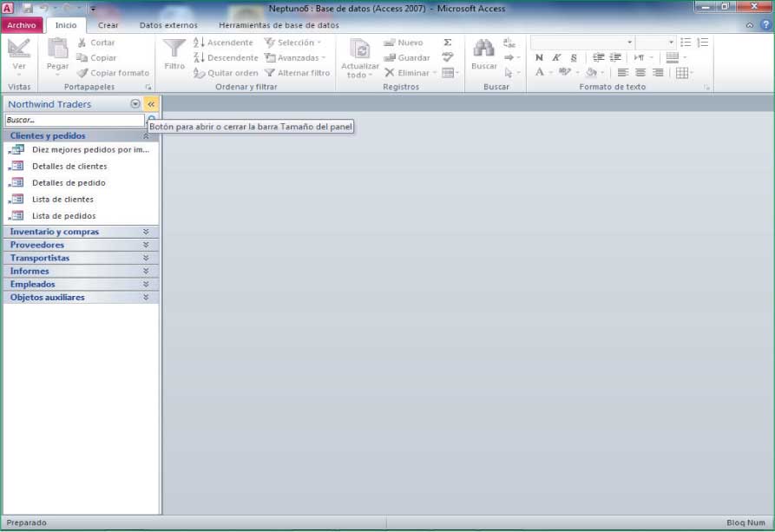Click the decrease indent icon
The width and height of the screenshot is (775, 532).
(598, 57)
